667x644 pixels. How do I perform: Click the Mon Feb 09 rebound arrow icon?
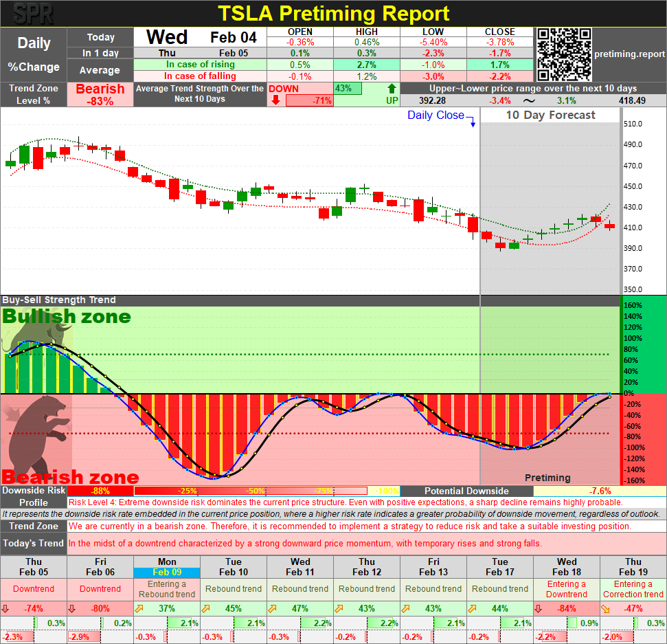[x=139, y=609]
